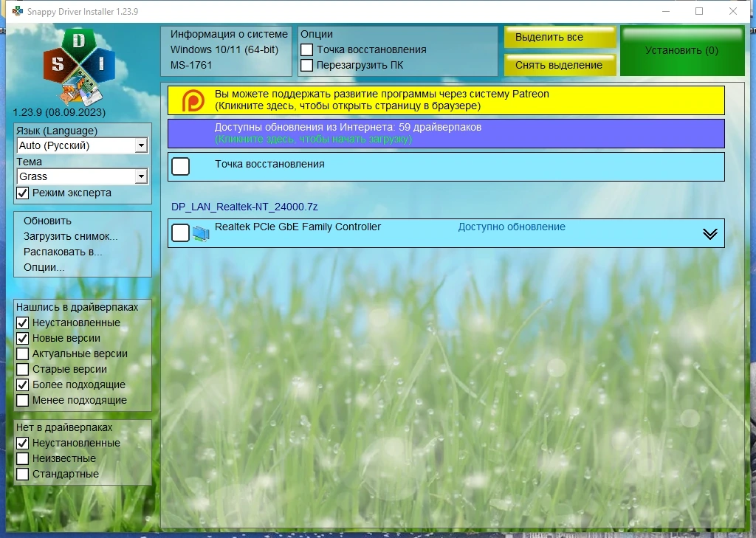Viewport: 756px width, 538px height.
Task: Disable the Режим эксперта checkbox
Action: click(23, 193)
